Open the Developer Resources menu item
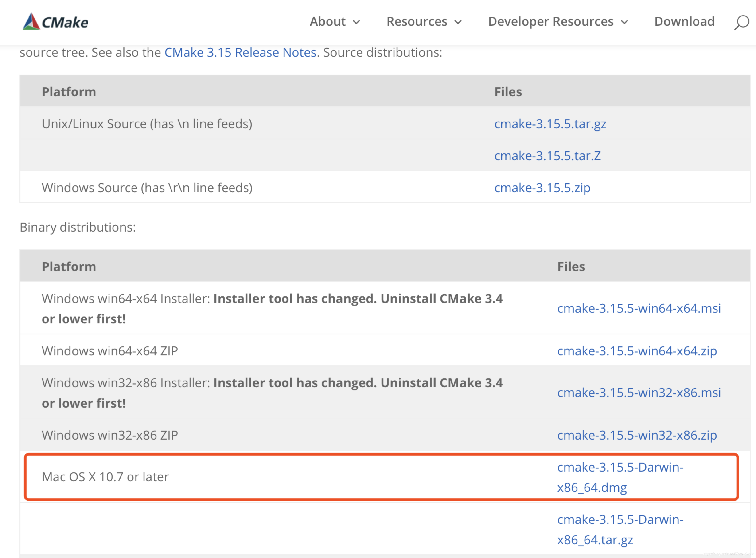 pyautogui.click(x=550, y=22)
